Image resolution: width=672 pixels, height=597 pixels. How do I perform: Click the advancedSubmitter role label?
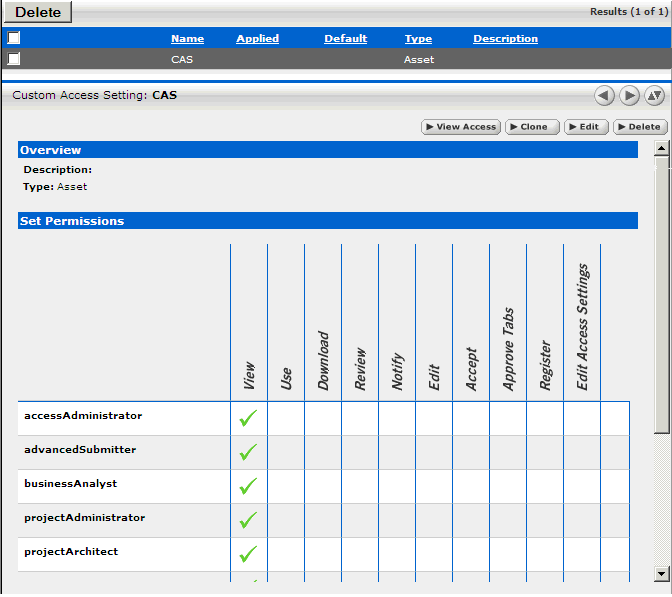[x=80, y=449]
